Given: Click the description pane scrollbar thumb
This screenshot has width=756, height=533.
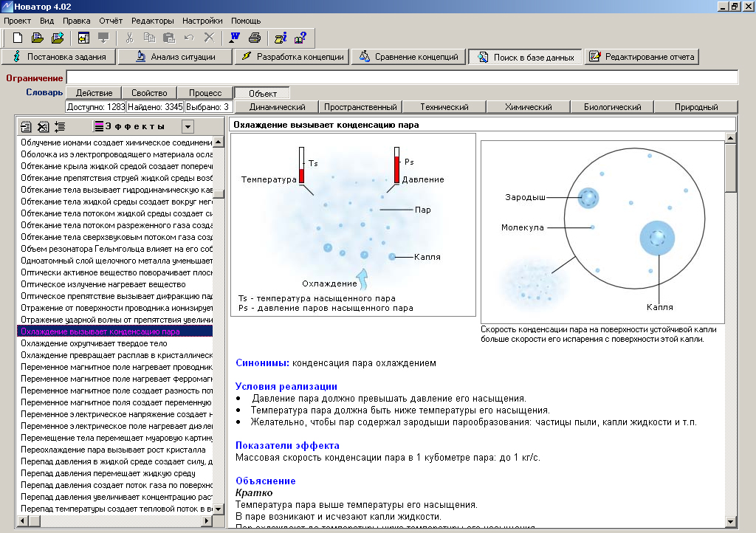Looking at the screenshot, I should [730, 168].
